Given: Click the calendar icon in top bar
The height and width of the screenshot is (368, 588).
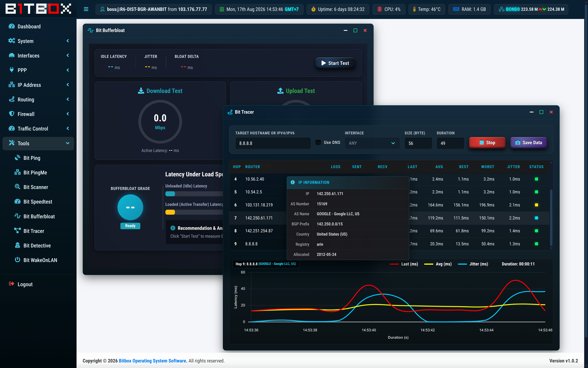Looking at the screenshot, I should pos(222,9).
